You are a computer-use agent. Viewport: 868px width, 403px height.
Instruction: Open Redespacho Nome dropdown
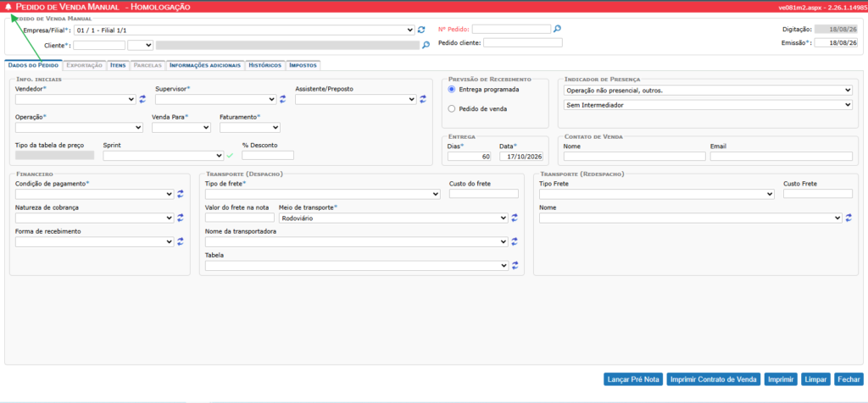click(691, 218)
